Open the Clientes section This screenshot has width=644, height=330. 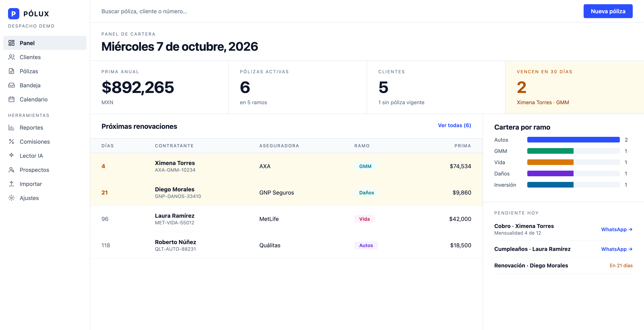coord(45,57)
